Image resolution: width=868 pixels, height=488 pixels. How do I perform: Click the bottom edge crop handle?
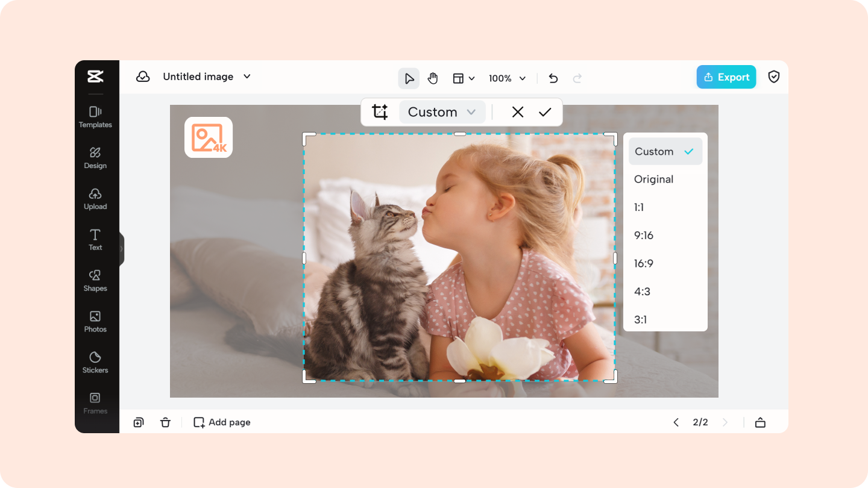pyautogui.click(x=459, y=381)
